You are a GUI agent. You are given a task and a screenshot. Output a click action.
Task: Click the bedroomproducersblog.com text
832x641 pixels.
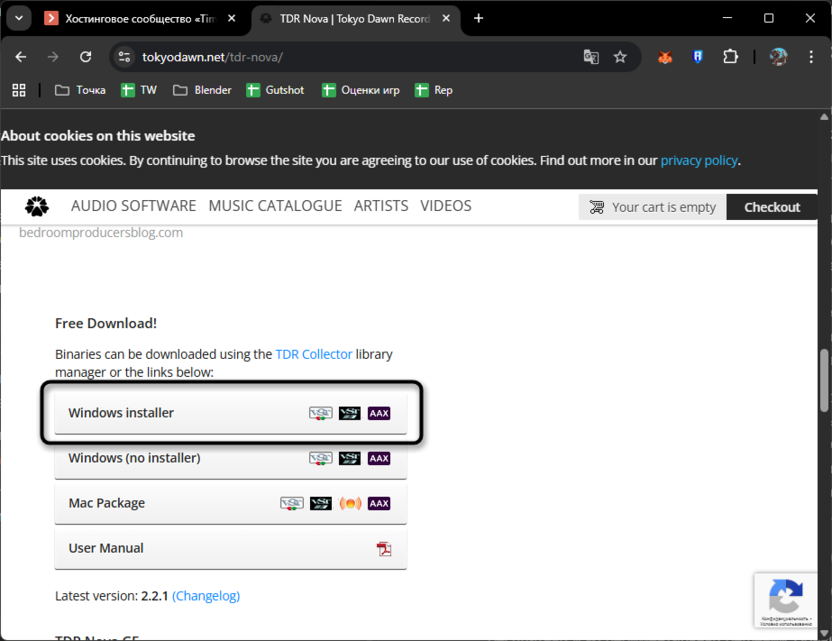coord(101,232)
